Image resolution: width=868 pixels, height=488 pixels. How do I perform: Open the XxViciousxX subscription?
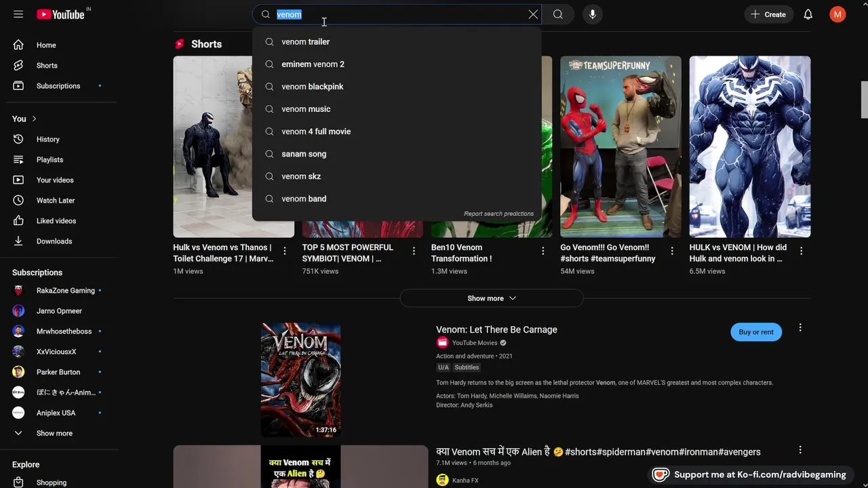tap(60, 352)
